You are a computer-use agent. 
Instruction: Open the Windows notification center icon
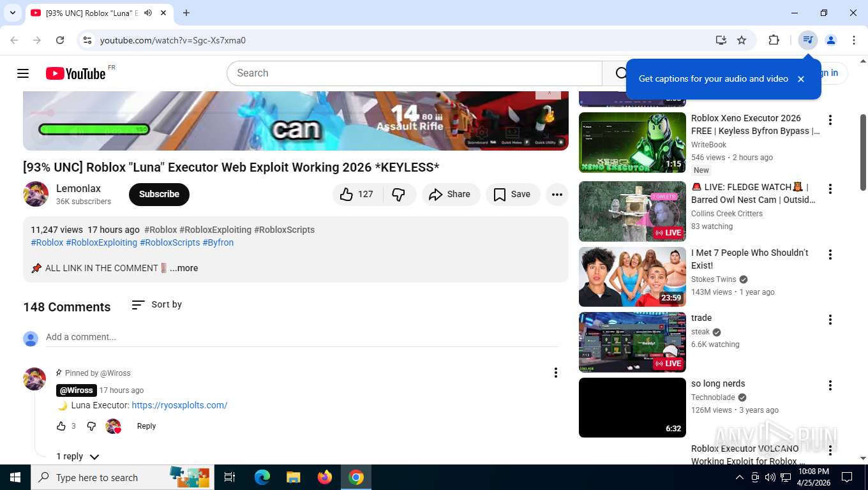[x=847, y=477]
